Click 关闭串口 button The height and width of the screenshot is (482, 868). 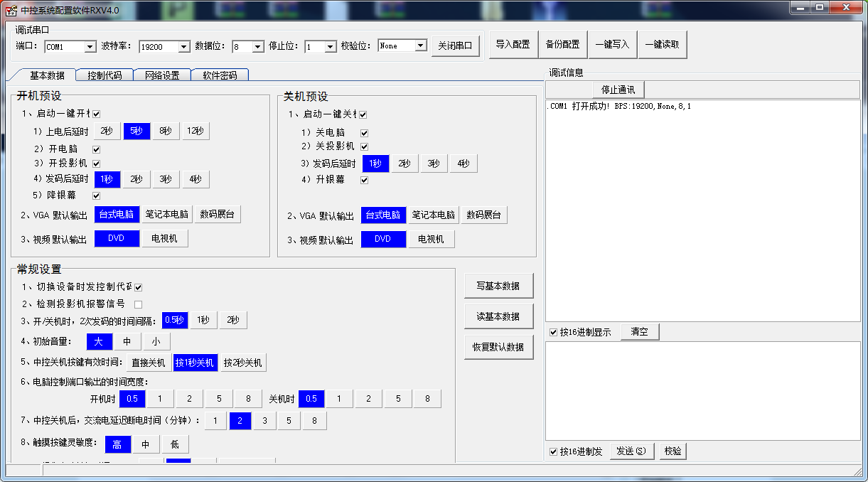[456, 46]
